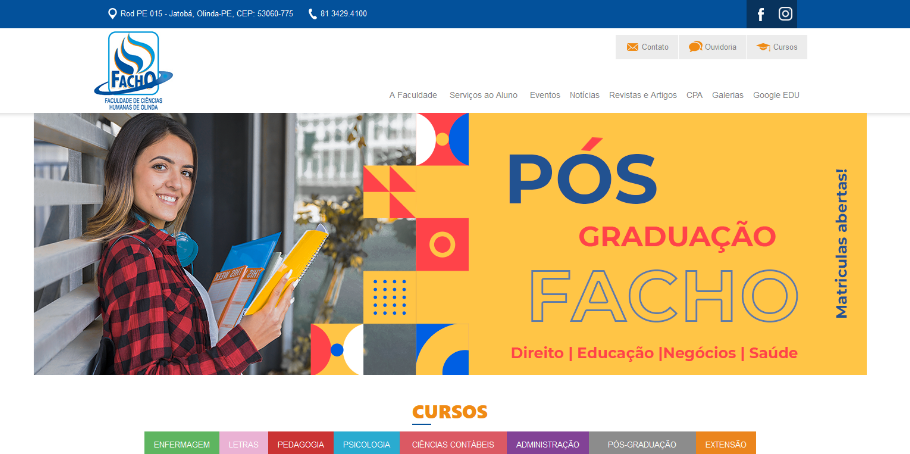The height and width of the screenshot is (454, 910).
Task: Select the CPA menu item
Action: (694, 95)
